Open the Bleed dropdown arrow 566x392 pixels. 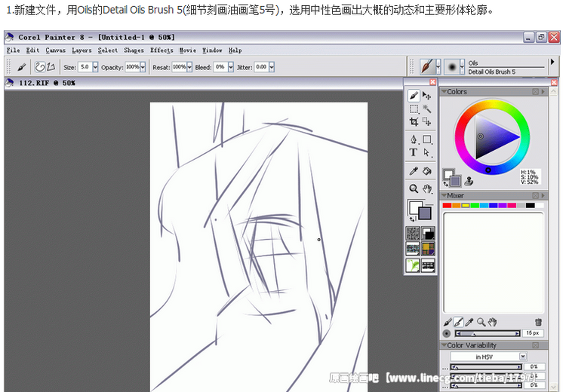[231, 67]
